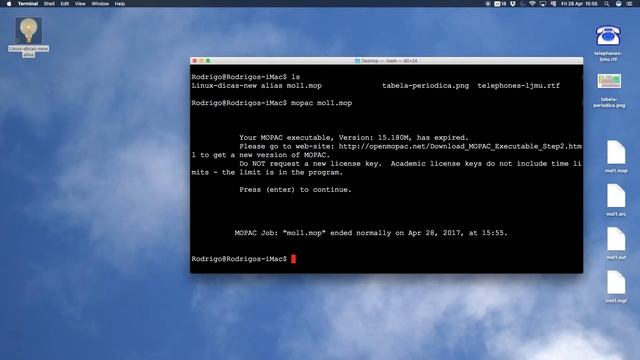640x360 pixels.
Task: Open the View menu
Action: [80, 4]
